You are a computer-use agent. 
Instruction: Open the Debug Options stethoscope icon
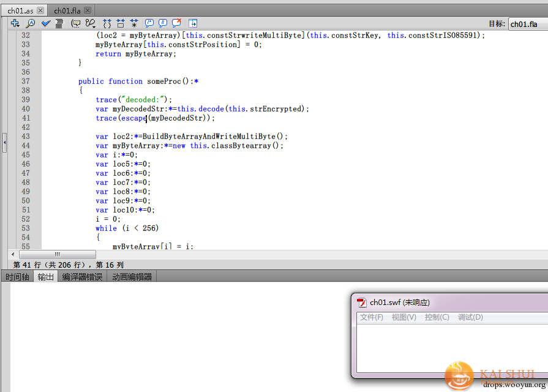(x=91, y=23)
